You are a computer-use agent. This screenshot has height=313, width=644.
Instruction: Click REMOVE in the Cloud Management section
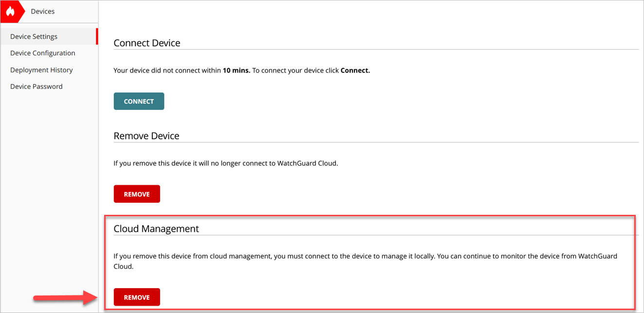pos(137,297)
